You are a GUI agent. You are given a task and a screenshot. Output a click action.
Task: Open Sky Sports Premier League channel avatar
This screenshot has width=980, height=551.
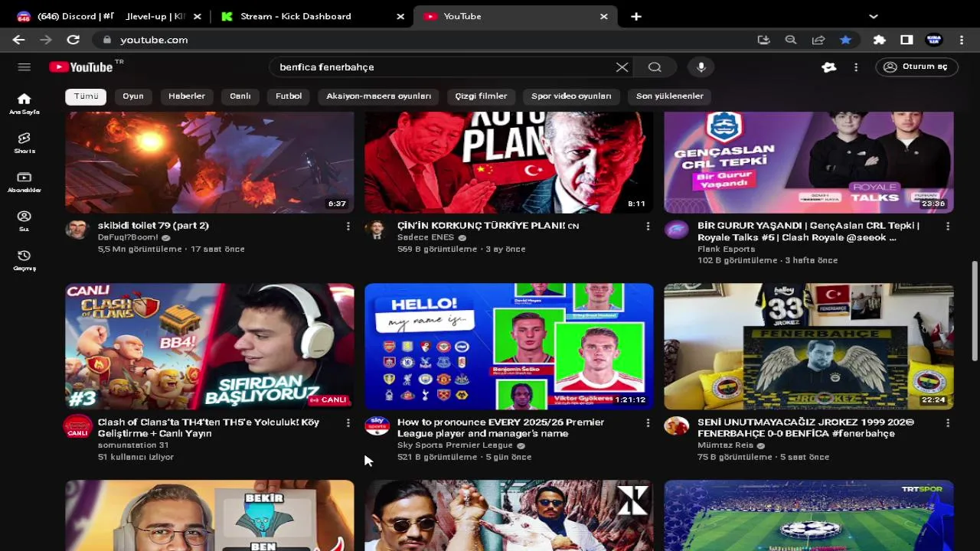click(377, 426)
